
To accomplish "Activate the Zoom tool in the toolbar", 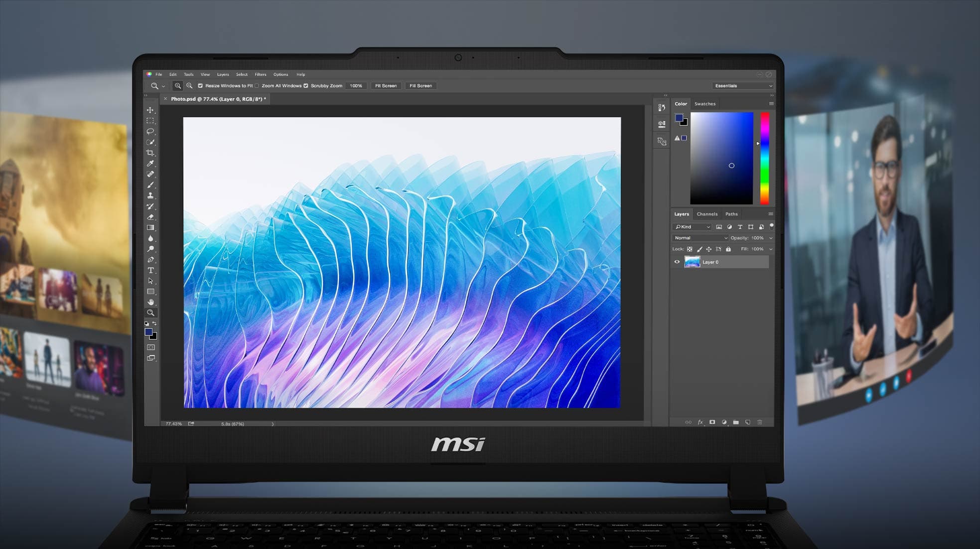I will click(150, 313).
